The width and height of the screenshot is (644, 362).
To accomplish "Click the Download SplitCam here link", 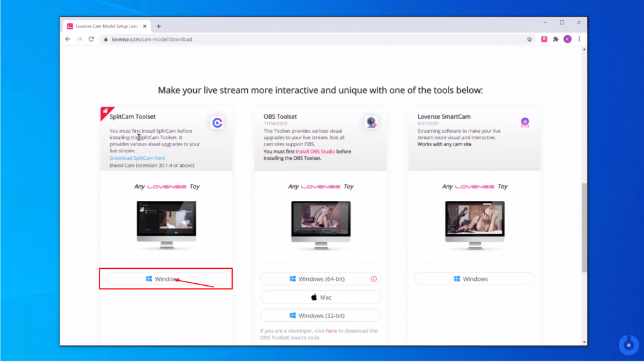I will click(137, 158).
